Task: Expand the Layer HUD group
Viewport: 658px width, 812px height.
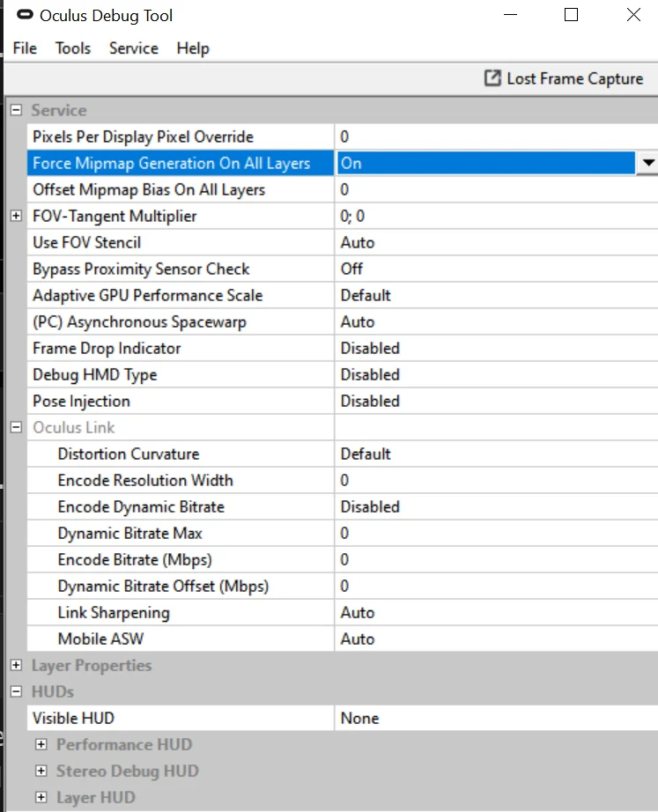Action: [x=41, y=797]
